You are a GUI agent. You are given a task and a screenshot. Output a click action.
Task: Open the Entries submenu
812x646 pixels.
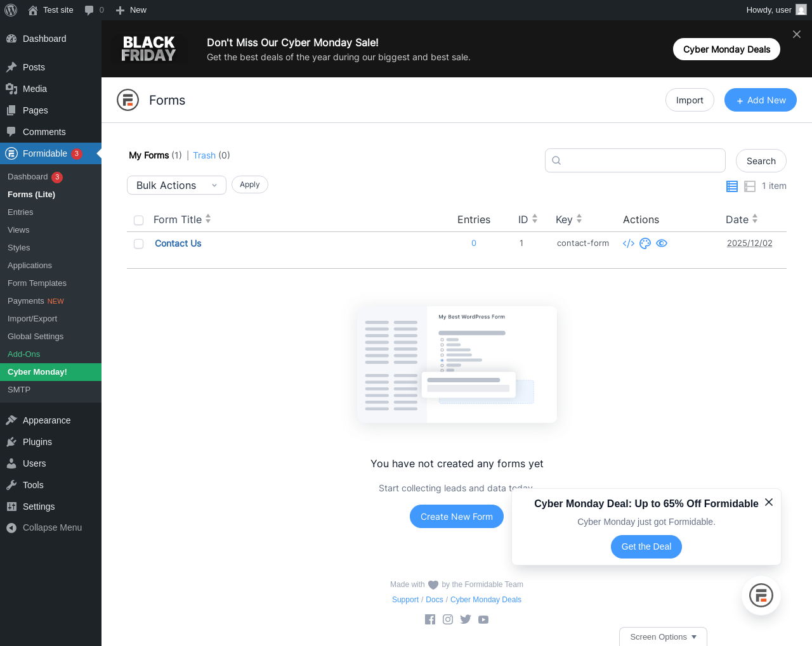pos(51,212)
